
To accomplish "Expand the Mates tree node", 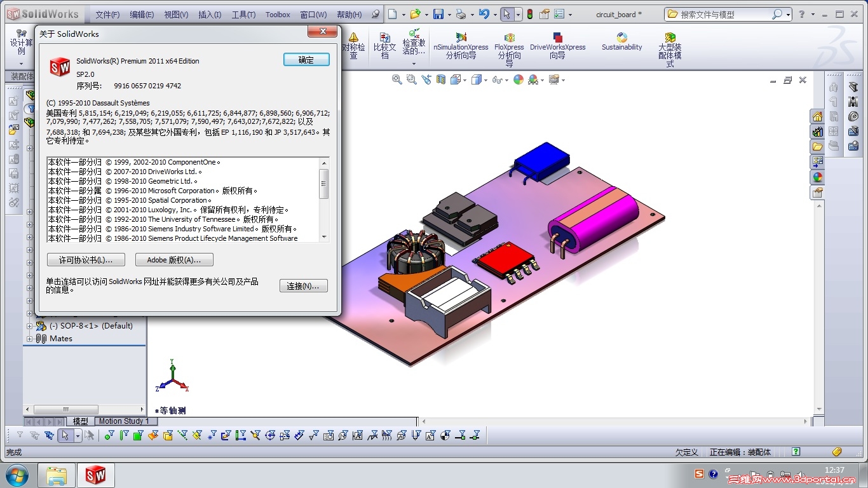I will [x=28, y=339].
